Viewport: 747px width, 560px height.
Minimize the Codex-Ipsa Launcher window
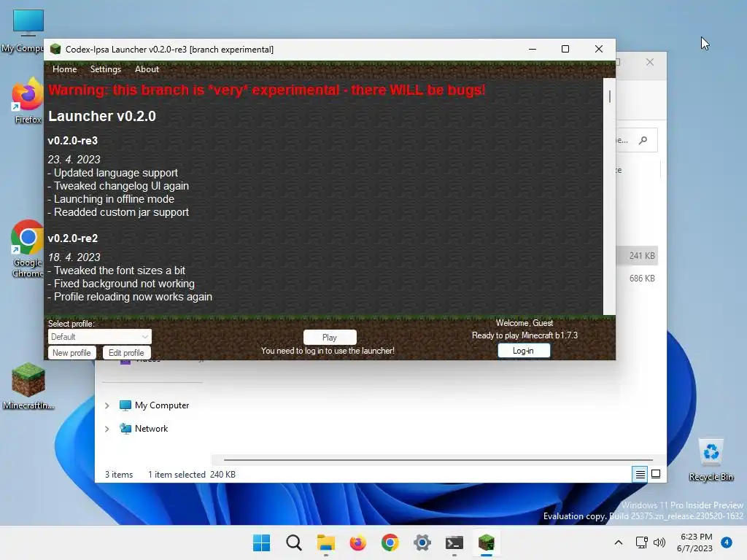click(533, 49)
